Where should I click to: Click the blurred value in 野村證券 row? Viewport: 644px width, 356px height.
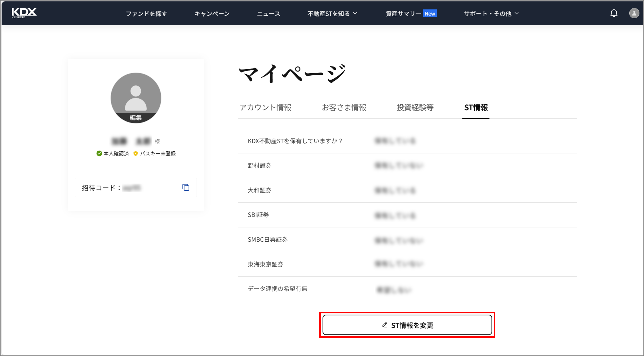pyautogui.click(x=399, y=165)
